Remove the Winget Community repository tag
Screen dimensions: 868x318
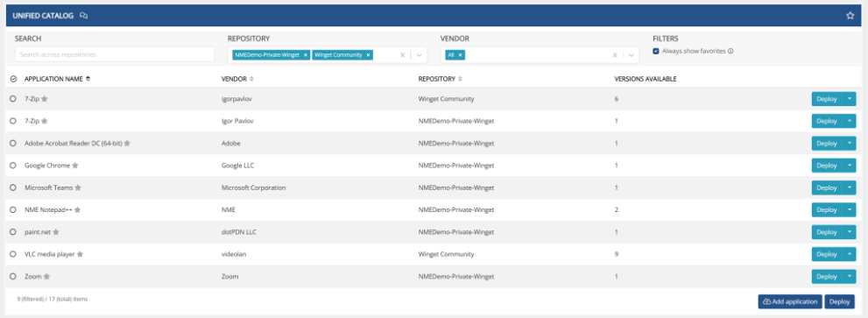(368, 55)
